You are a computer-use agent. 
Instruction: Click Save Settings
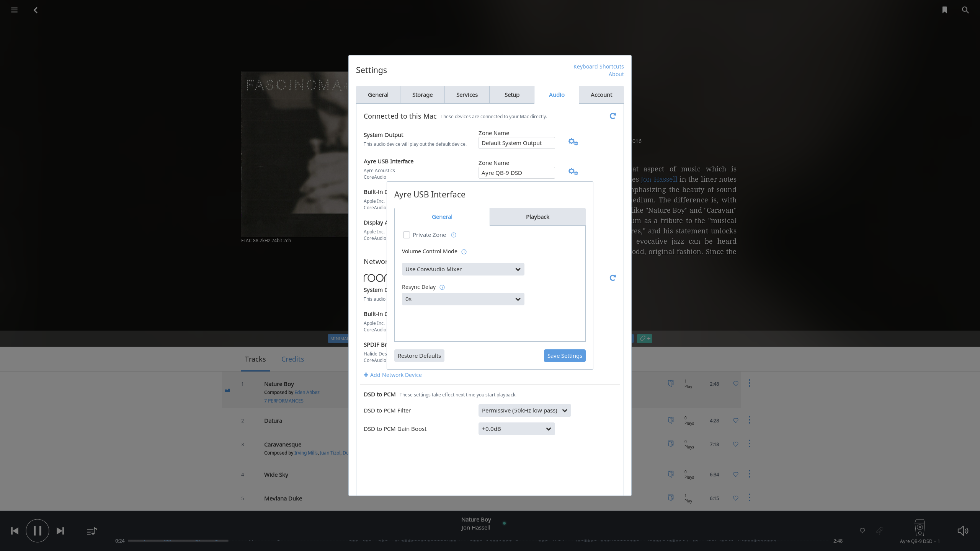click(x=565, y=356)
